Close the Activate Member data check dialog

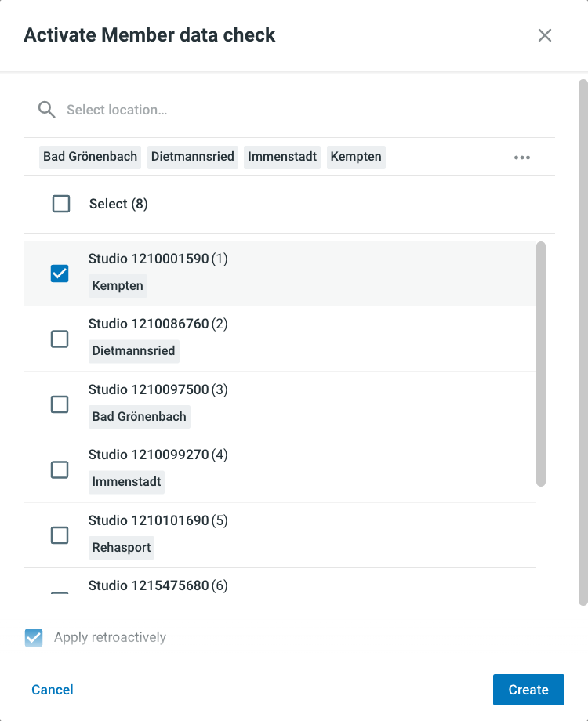click(x=545, y=35)
